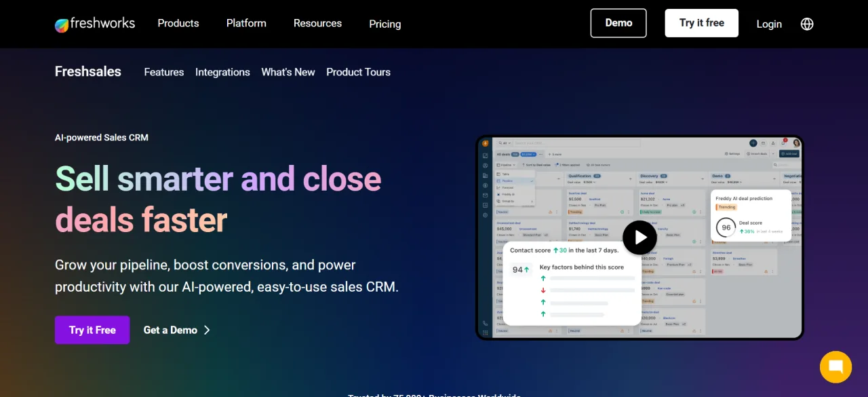Viewport: 868px width, 397px height.
Task: Click the notification bell in the CRM mockup
Action: pos(783,143)
